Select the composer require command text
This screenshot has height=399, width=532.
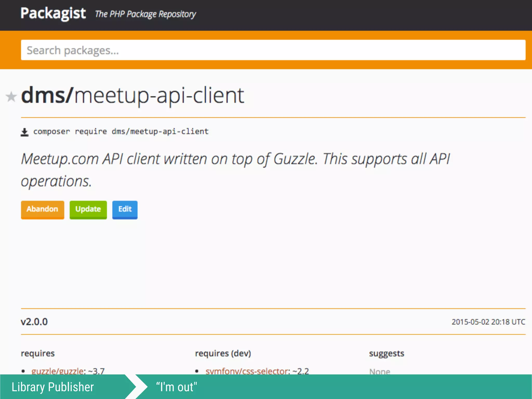(121, 131)
